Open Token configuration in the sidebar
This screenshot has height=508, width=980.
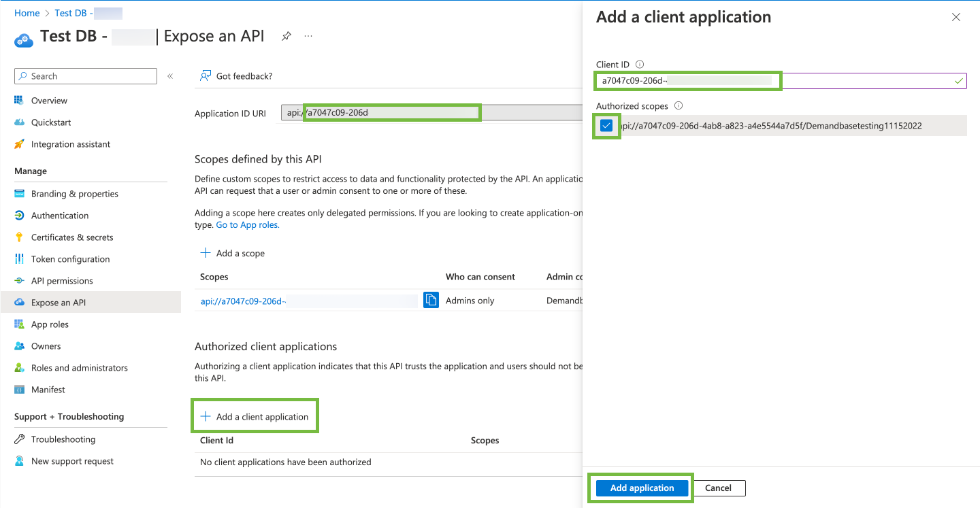pyautogui.click(x=70, y=259)
